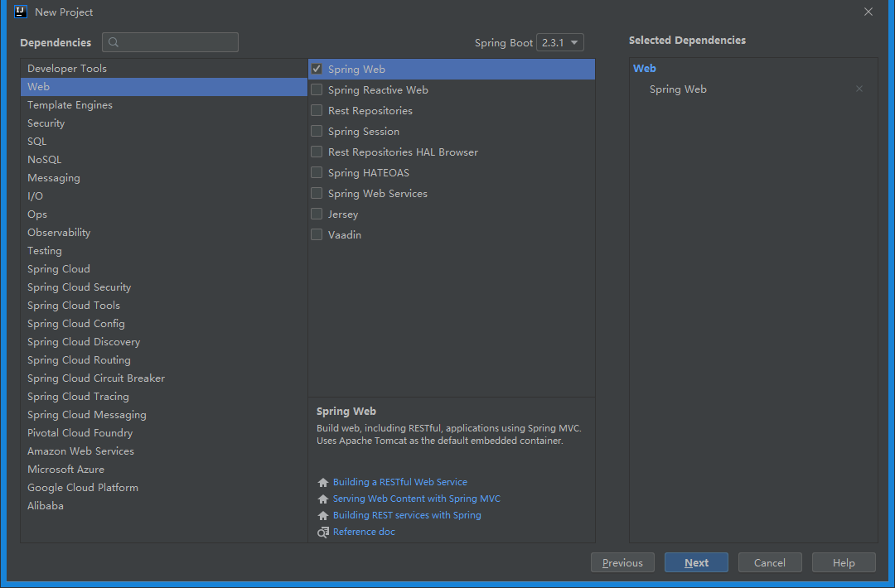
Task: Click the search magnifier icon in Dependencies
Action: [x=114, y=42]
